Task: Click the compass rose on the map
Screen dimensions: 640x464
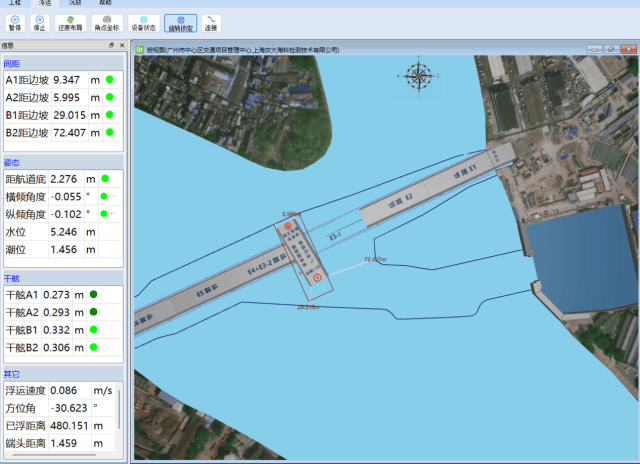Action: click(x=419, y=76)
